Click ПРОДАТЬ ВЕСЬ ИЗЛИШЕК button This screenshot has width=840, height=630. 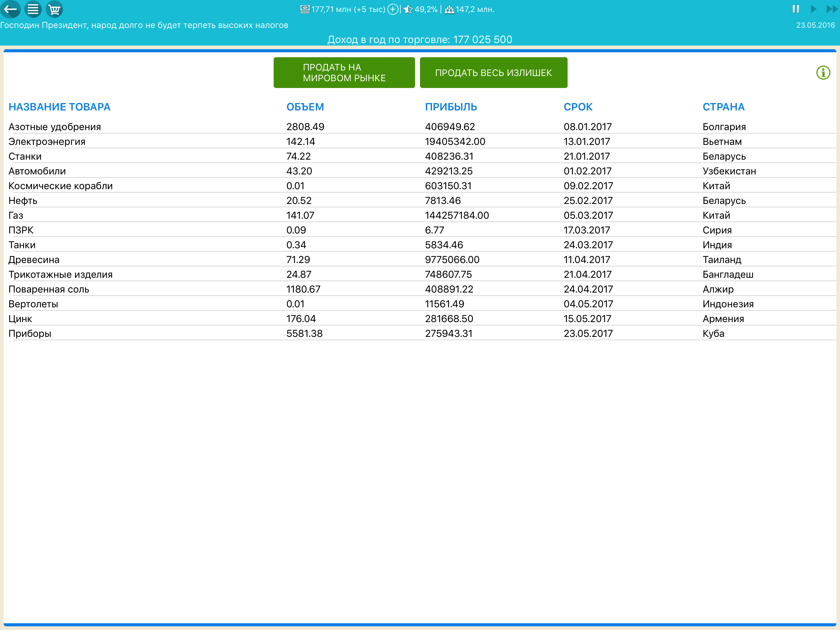(x=493, y=73)
